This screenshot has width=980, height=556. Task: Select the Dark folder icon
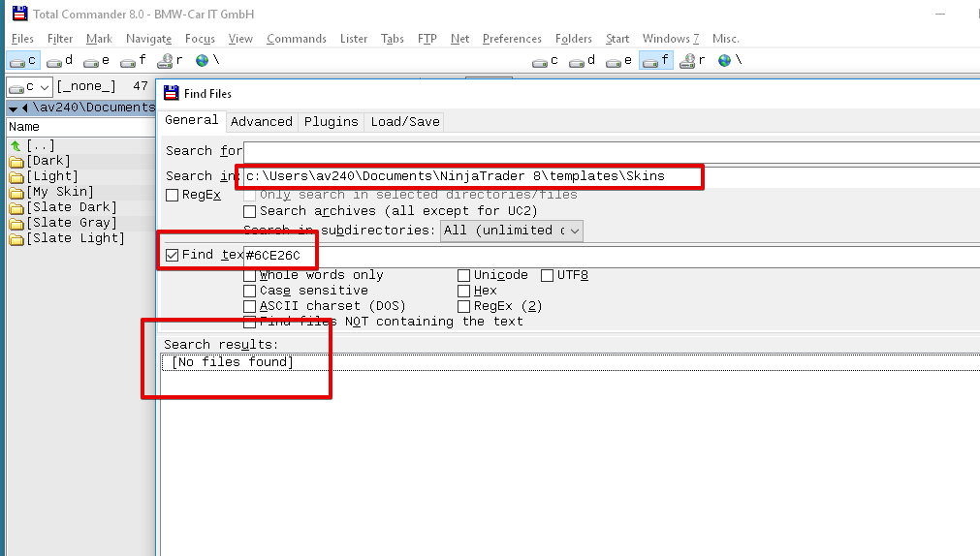pos(16,162)
